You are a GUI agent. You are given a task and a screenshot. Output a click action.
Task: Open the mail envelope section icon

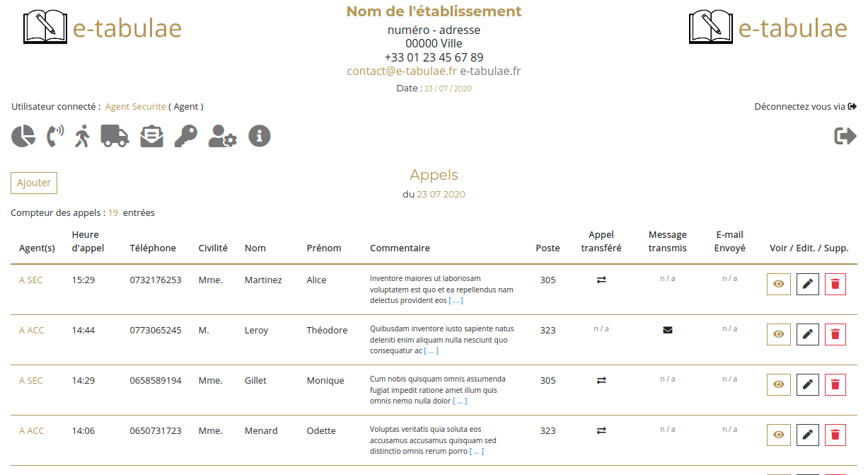(x=151, y=136)
